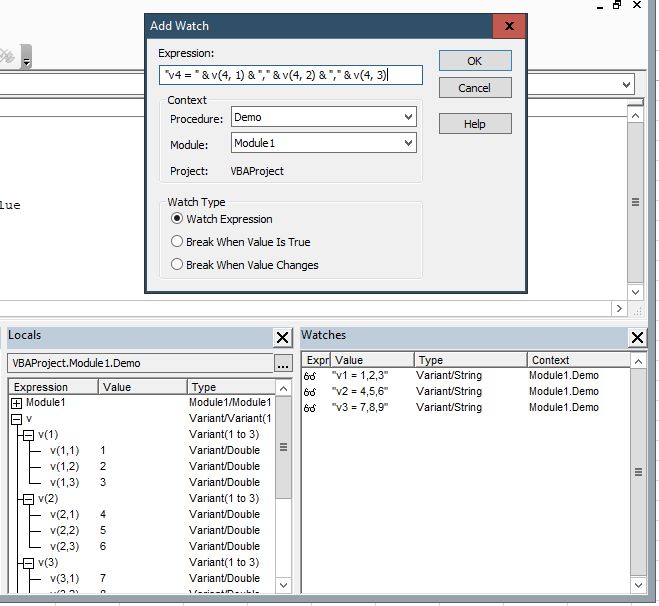659x606 pixels.
Task: Click the Value column header in Watches
Action: coord(372,360)
